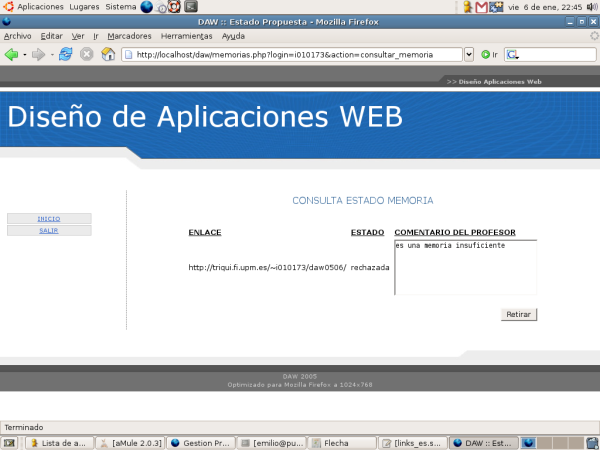Image resolution: width=600 pixels, height=450 pixels.
Task: Click the CONSULTA ESTADO MEMORIA heading
Action: tap(363, 201)
